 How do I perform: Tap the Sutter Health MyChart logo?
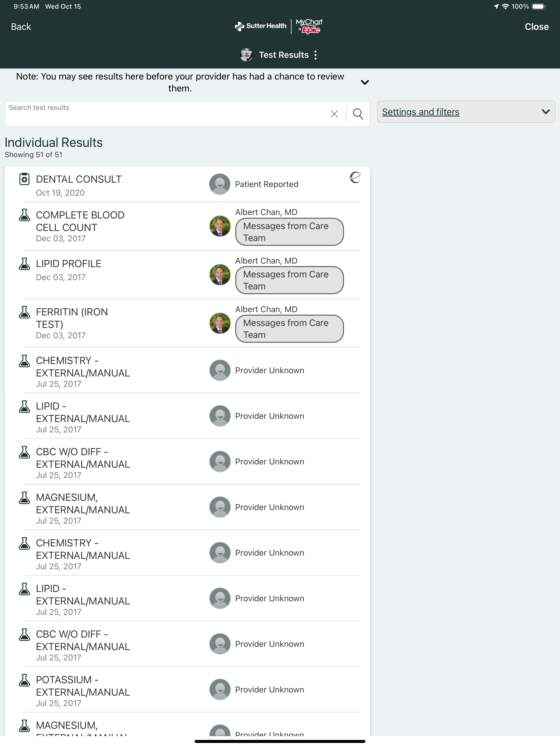pyautogui.click(x=279, y=26)
